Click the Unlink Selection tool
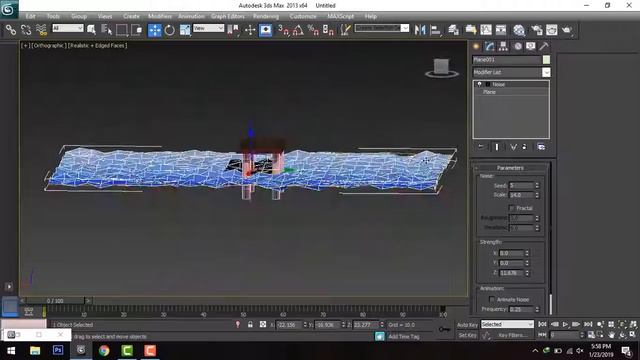The height and width of the screenshot is (360, 640). (26, 30)
